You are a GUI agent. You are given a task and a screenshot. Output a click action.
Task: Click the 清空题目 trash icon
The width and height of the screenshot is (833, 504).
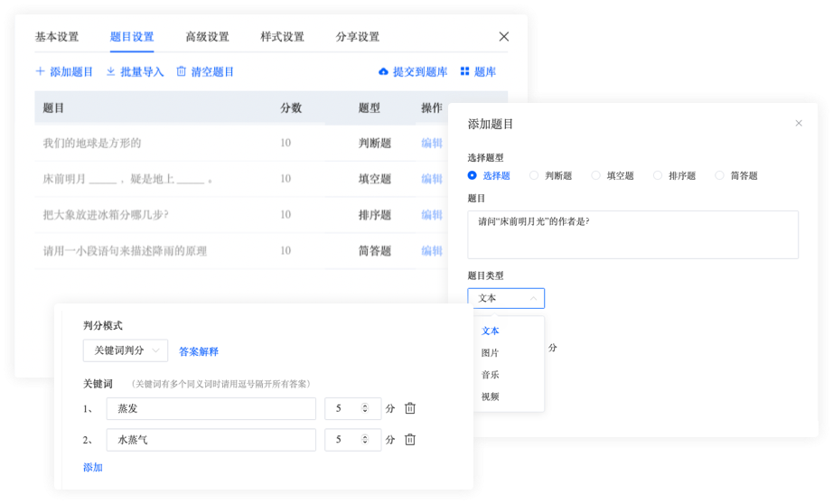182,71
